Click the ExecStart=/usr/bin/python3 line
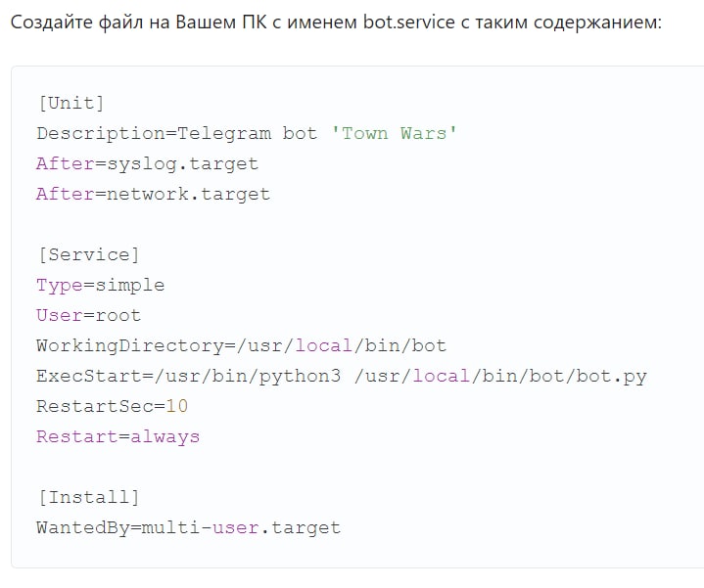 tap(342, 376)
